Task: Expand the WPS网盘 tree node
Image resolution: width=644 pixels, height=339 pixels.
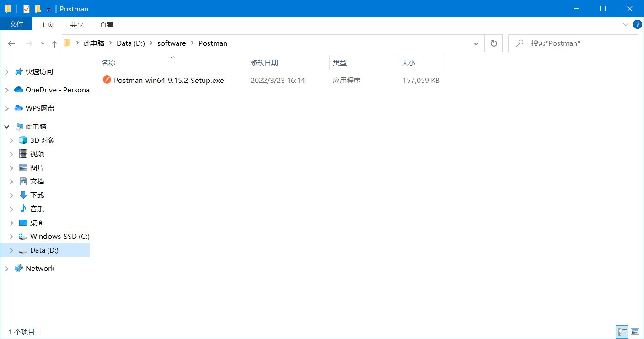Action: click(6, 108)
